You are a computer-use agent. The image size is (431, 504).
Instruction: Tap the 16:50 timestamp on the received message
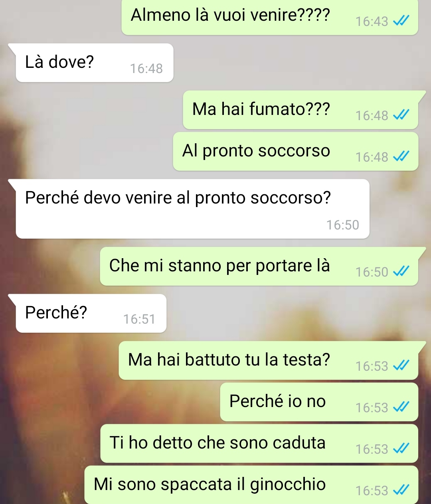[x=343, y=225]
